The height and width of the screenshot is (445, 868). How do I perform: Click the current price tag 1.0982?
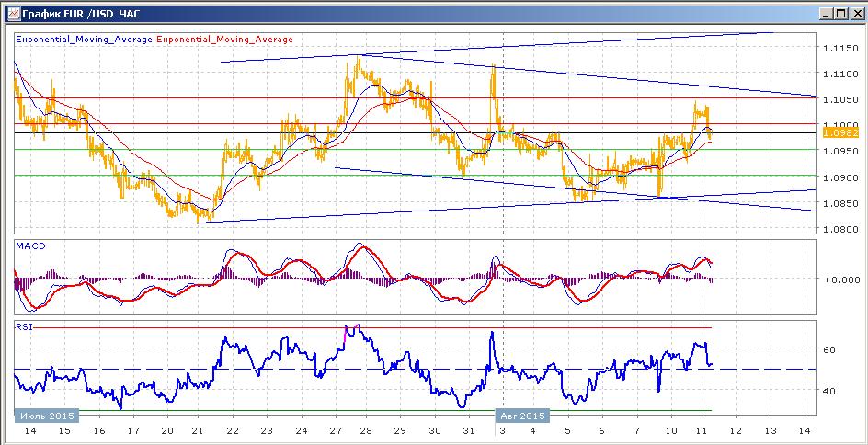pyautogui.click(x=840, y=132)
